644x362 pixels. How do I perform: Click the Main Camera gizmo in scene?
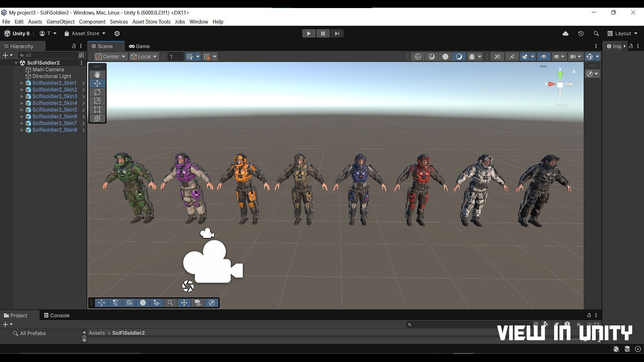coord(213,261)
